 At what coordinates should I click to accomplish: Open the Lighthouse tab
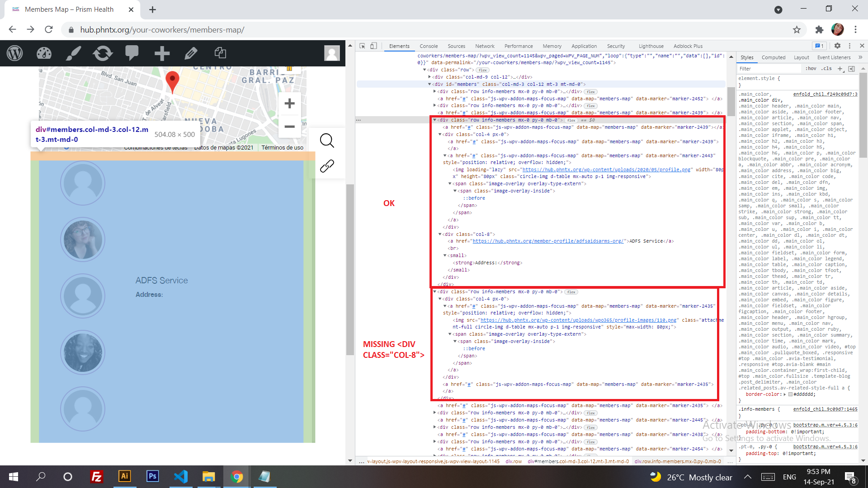pos(651,46)
